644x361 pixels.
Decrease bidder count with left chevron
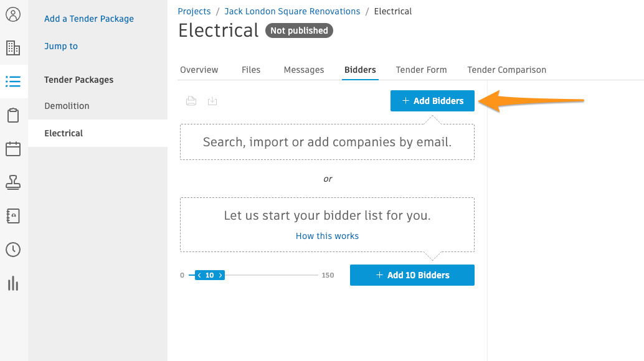click(x=199, y=275)
